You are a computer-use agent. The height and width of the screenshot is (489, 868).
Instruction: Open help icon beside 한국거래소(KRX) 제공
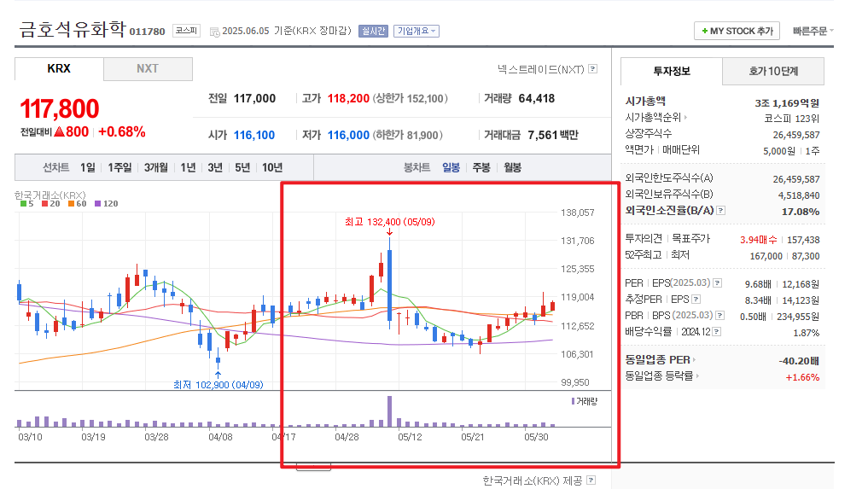pos(591,480)
